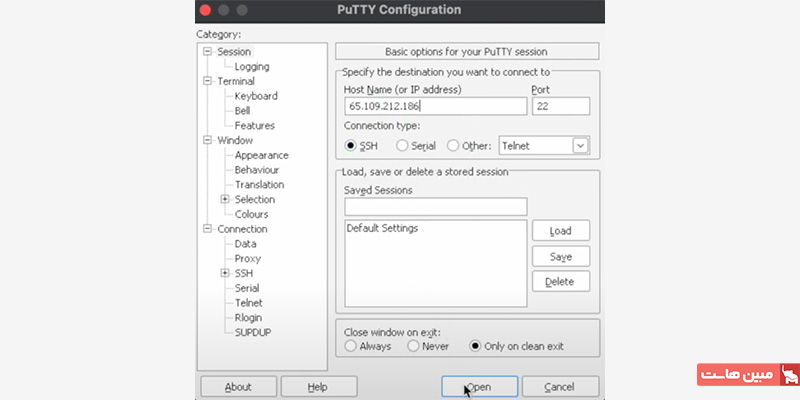800x400 pixels.
Task: Focus the Port input field
Action: click(x=561, y=106)
